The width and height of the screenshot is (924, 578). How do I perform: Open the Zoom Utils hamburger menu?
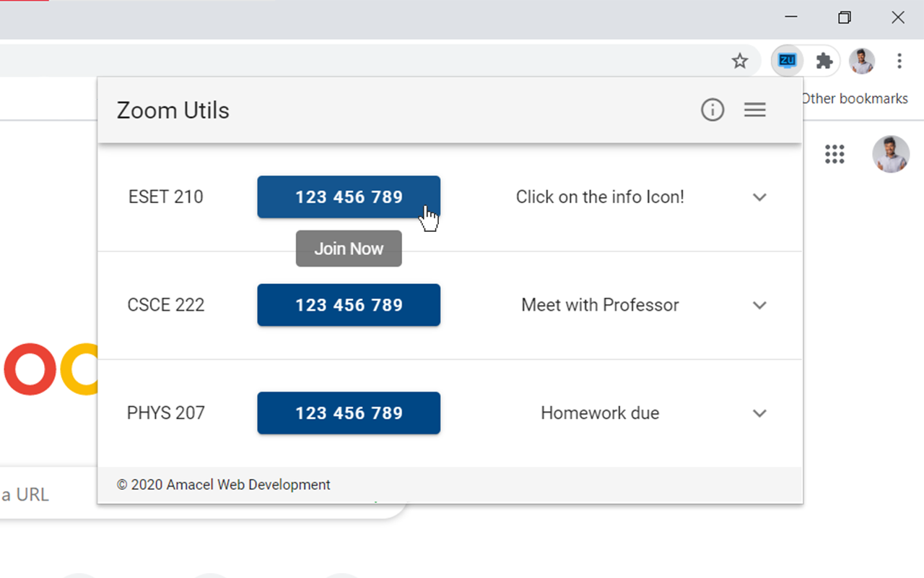pos(755,110)
